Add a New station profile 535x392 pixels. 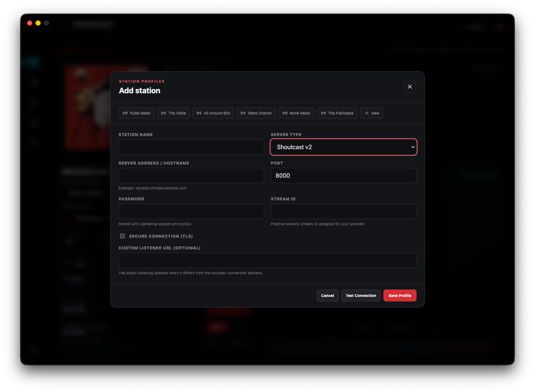point(372,113)
